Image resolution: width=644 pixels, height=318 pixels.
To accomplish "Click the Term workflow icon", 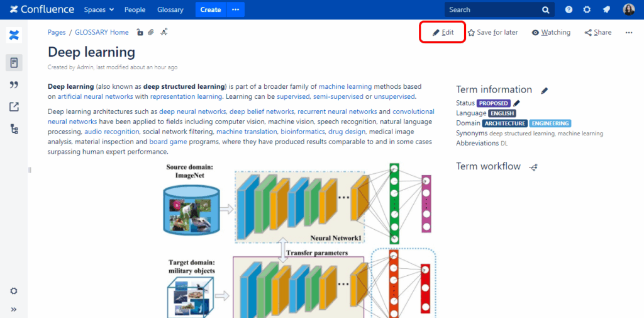I will pos(533,168).
